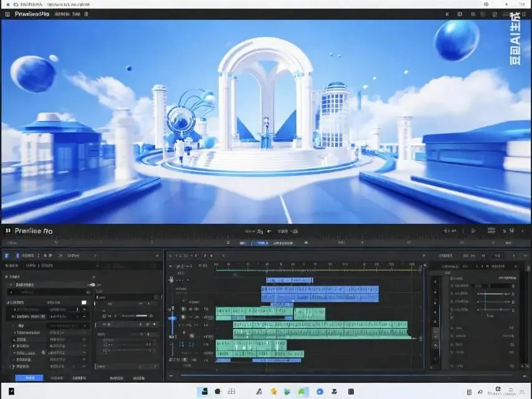Expand the topmost section triangle in the left panel
Screen dimensions: 532x399
tap(6, 277)
